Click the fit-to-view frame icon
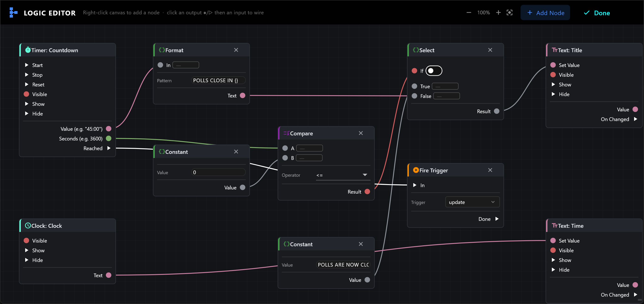Screen dimensions: 644x304 click(510, 13)
